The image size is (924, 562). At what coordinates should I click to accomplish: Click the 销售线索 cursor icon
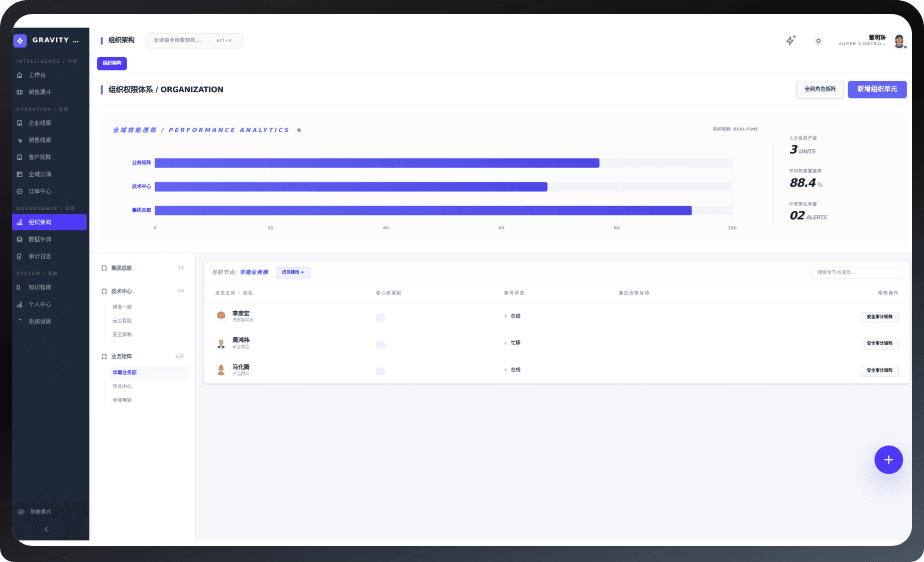[20, 140]
